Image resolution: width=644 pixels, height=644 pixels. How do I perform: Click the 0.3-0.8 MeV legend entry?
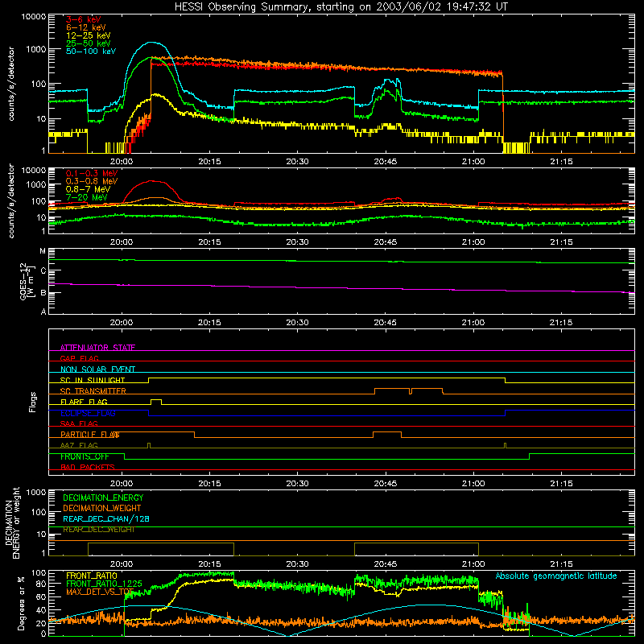point(92,181)
